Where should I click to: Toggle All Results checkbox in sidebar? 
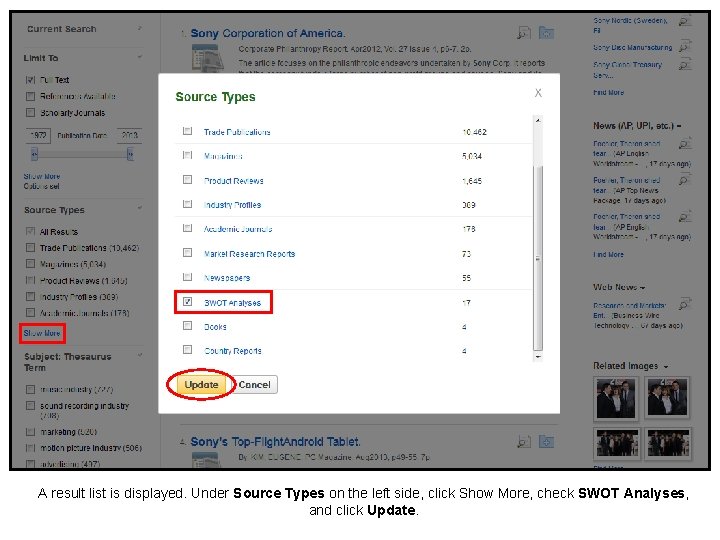(x=30, y=231)
